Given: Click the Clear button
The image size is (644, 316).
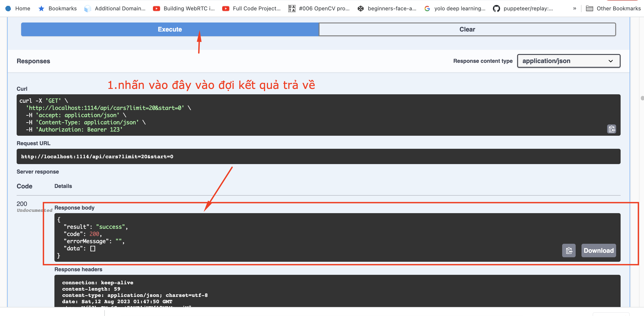Looking at the screenshot, I should (x=467, y=29).
